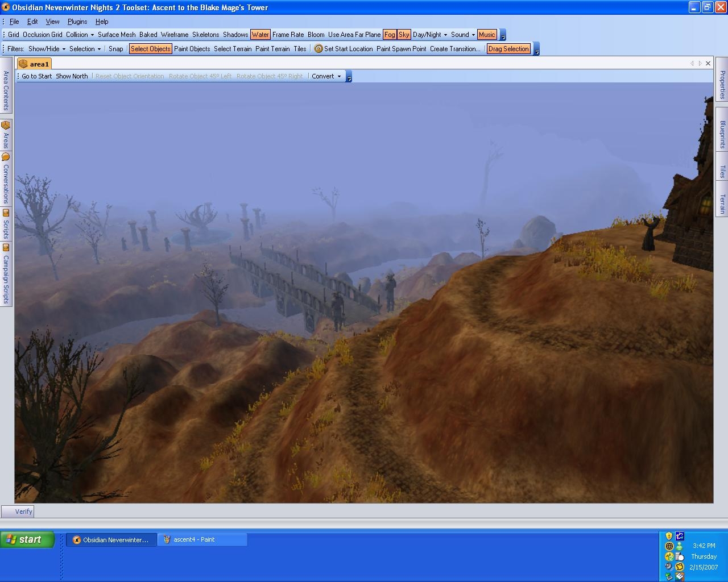Image resolution: width=728 pixels, height=582 pixels.
Task: Open the Show/Hide filter dropdown
Action: pos(47,49)
